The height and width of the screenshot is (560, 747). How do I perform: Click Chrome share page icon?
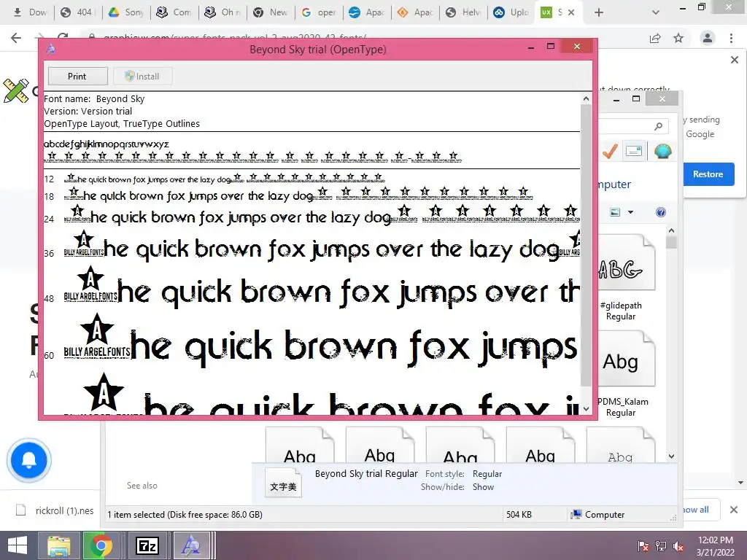pos(655,38)
